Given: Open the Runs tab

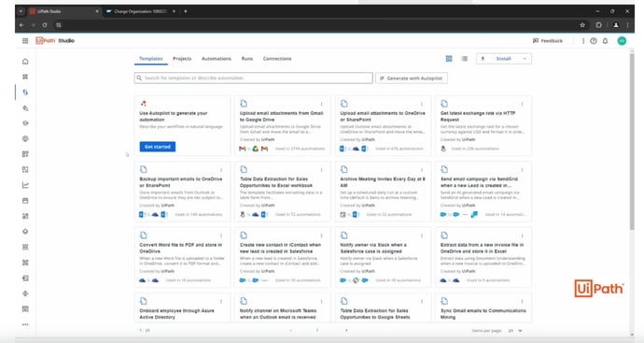Looking at the screenshot, I should tap(247, 59).
